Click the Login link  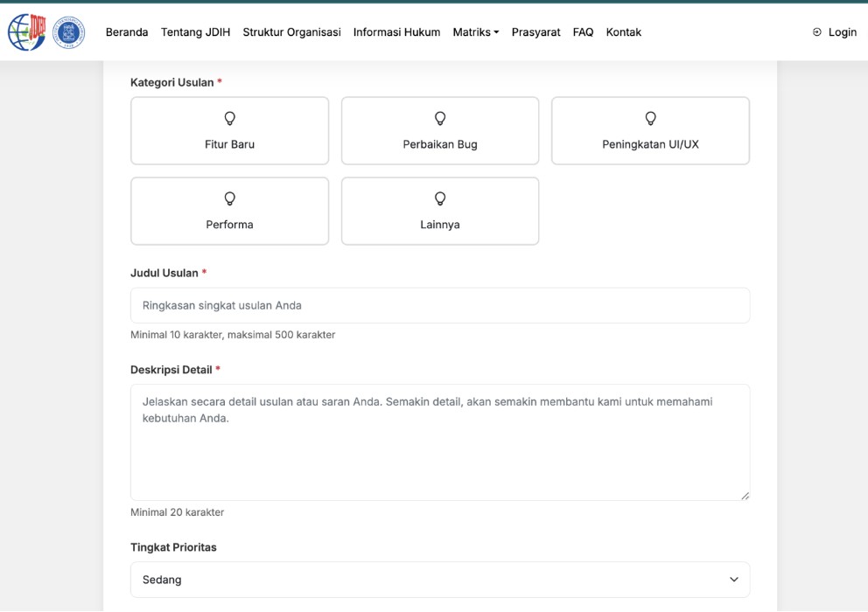pos(842,32)
